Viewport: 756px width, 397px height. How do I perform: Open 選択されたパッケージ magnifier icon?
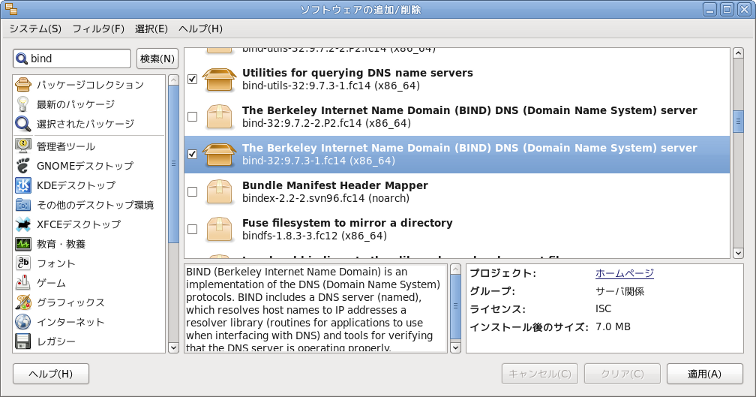tap(23, 123)
